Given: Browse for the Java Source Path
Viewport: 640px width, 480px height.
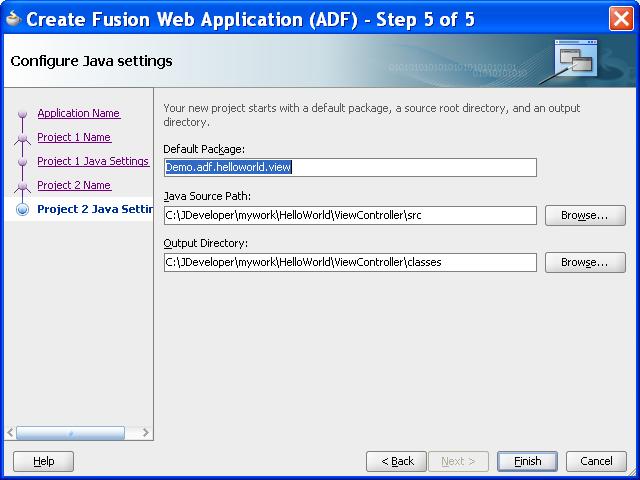Looking at the screenshot, I should click(x=585, y=215).
